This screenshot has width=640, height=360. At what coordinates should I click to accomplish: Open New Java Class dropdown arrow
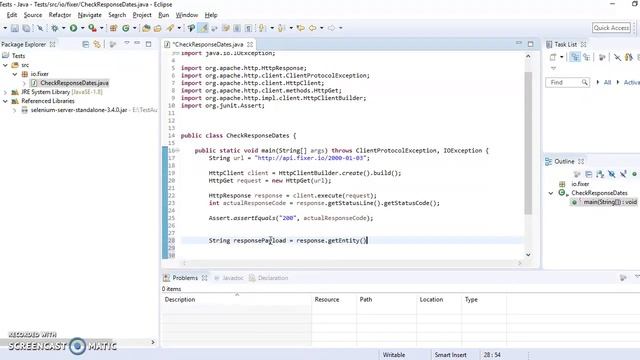point(134,28)
